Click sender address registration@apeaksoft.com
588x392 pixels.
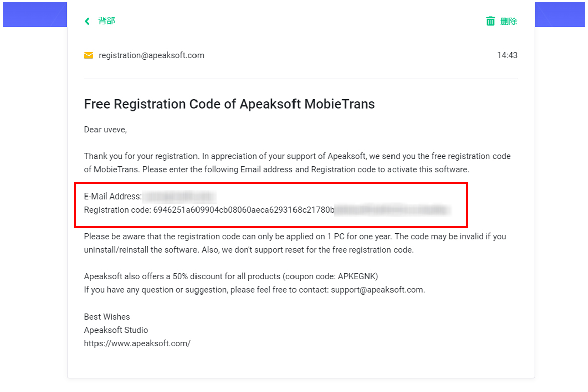point(151,55)
